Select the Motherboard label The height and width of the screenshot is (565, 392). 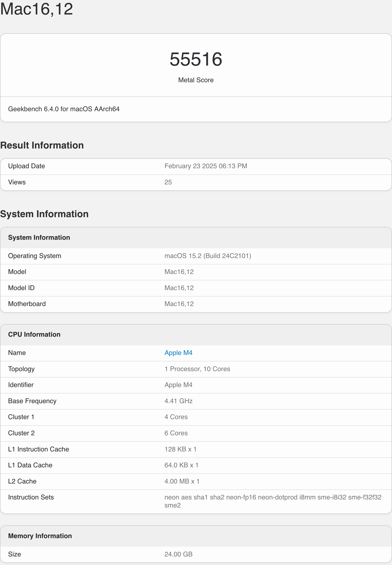[x=27, y=304]
